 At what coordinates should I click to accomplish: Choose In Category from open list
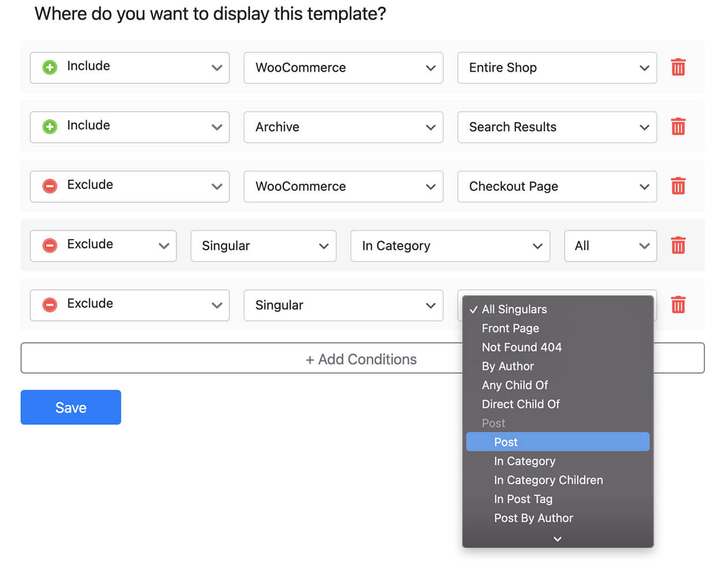558,461
